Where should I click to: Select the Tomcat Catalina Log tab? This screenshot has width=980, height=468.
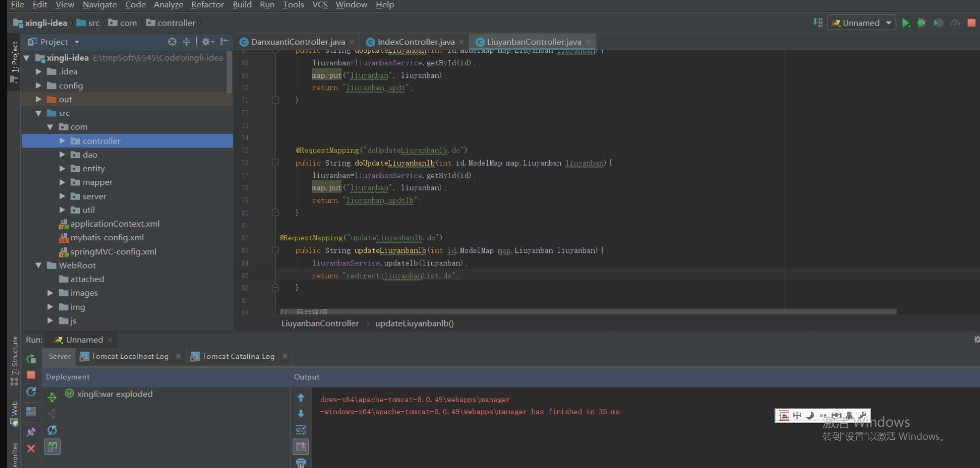point(238,356)
